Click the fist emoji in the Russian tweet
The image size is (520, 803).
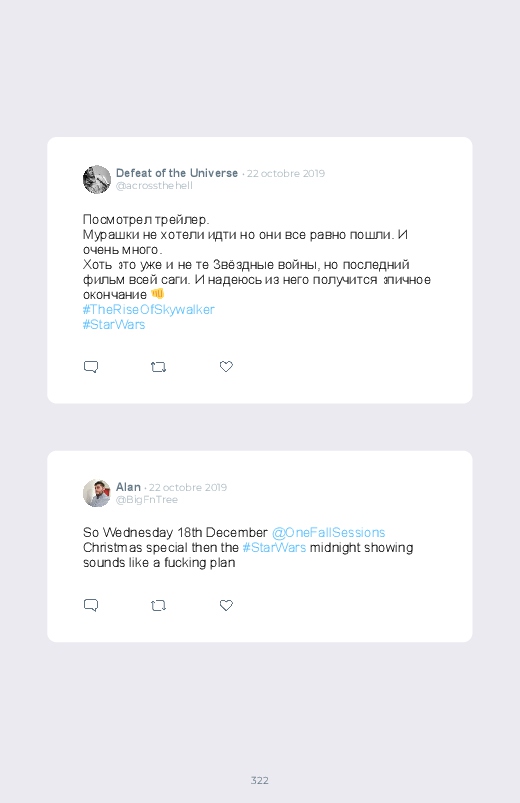(157, 294)
